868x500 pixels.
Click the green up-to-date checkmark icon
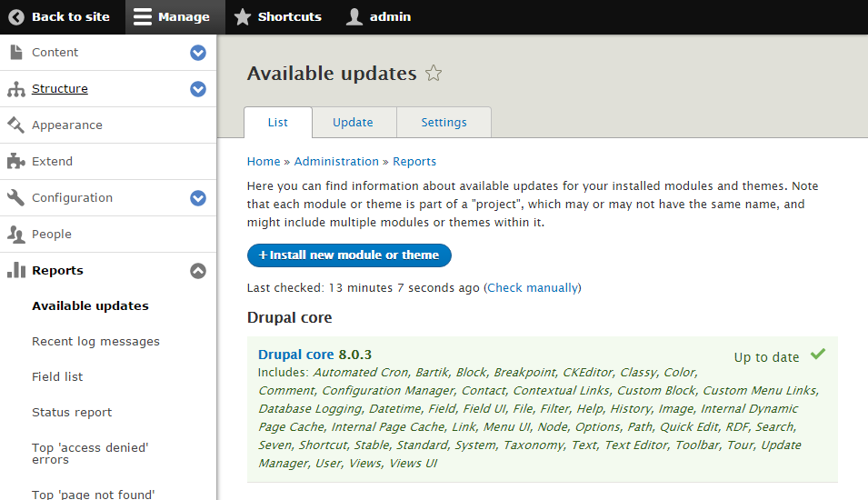point(818,354)
